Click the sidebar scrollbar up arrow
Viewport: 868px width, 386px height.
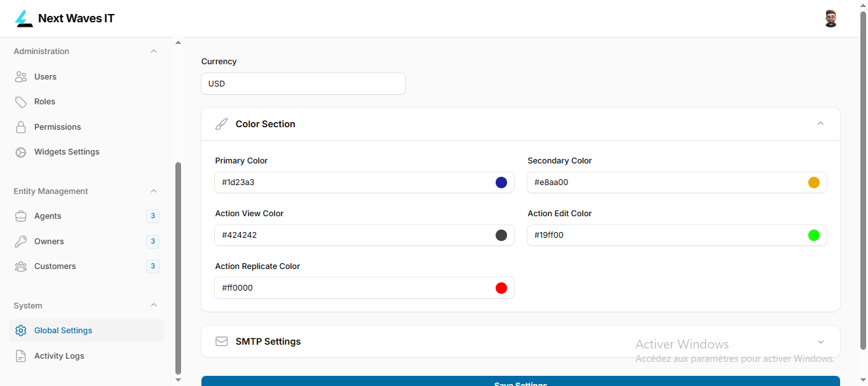pyautogui.click(x=178, y=43)
